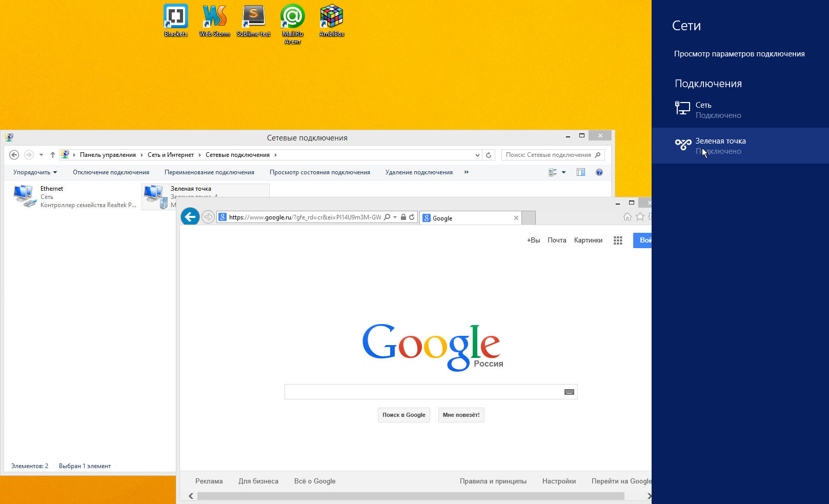The width and height of the screenshot is (829, 504).
Task: Expand the arrow after 'Панель управления' breadcrumb
Action: pyautogui.click(x=141, y=155)
